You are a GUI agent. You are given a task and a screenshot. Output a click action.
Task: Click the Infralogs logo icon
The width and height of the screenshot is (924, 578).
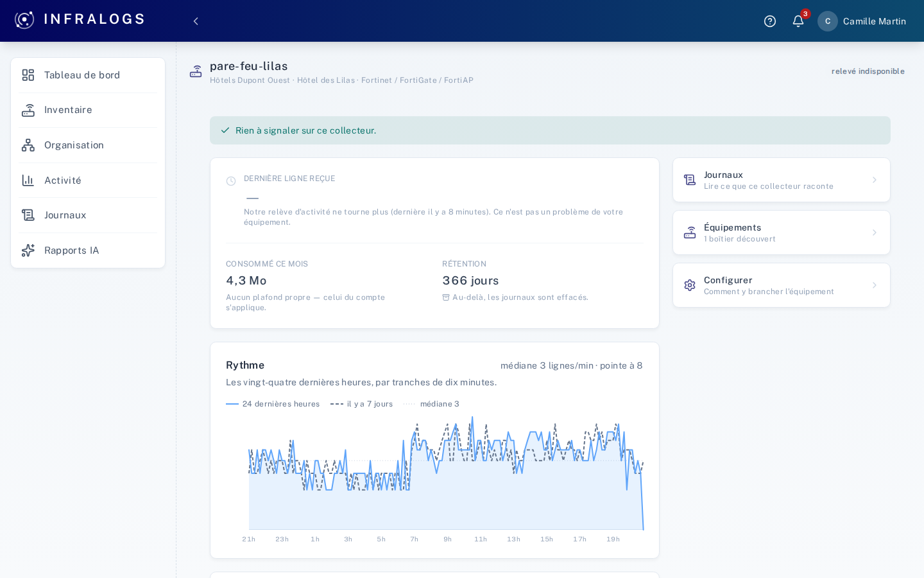(24, 20)
